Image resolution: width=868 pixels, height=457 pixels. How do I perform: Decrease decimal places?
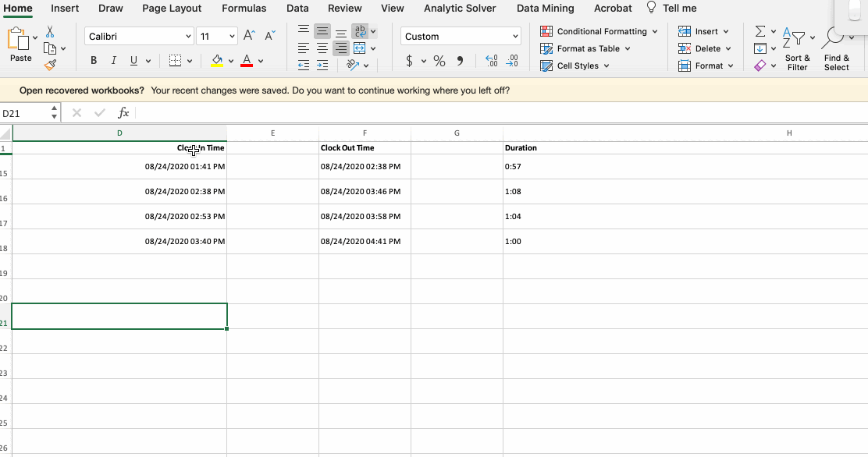point(514,59)
